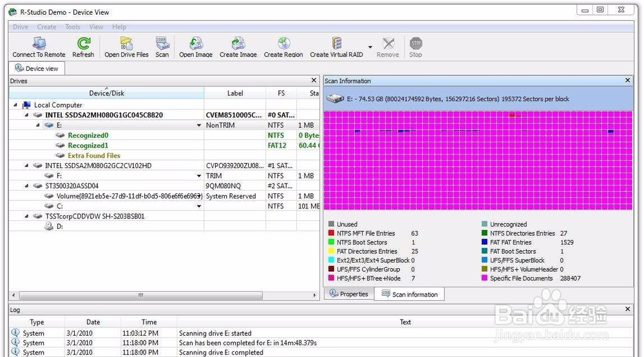Collapse the ST3500320ASSD04 node
This screenshot has height=357, width=644.
26,186
